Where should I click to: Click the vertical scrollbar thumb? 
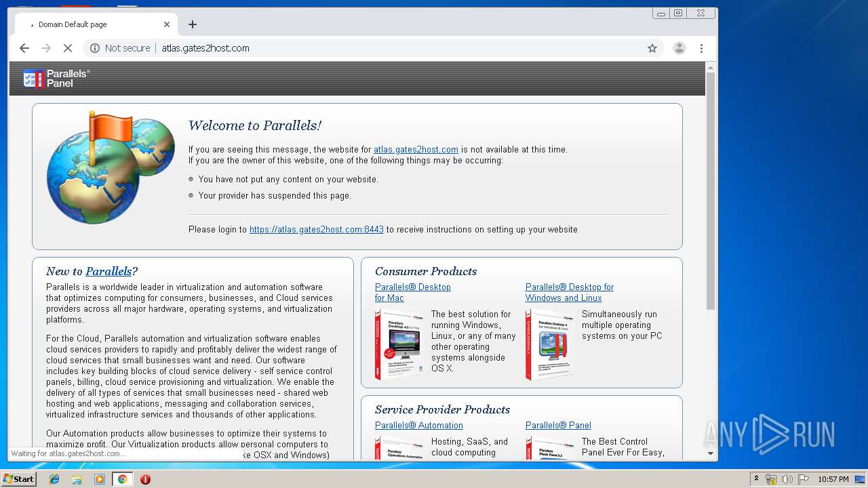pyautogui.click(x=711, y=191)
